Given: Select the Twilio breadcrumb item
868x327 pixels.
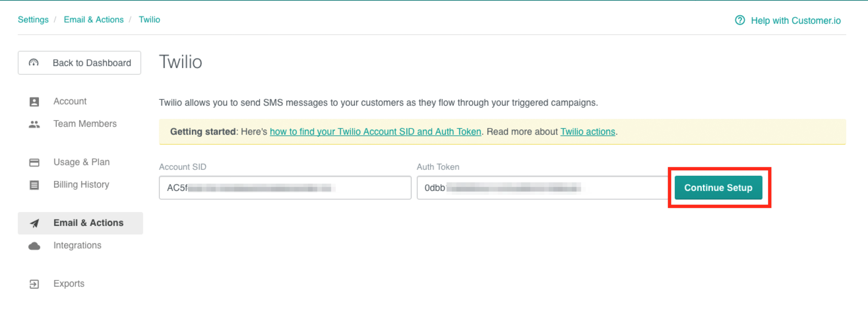Looking at the screenshot, I should click(x=149, y=19).
